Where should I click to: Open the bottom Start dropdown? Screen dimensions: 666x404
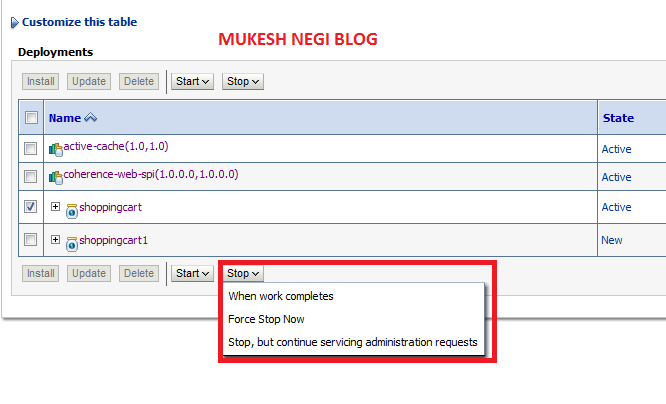(192, 273)
